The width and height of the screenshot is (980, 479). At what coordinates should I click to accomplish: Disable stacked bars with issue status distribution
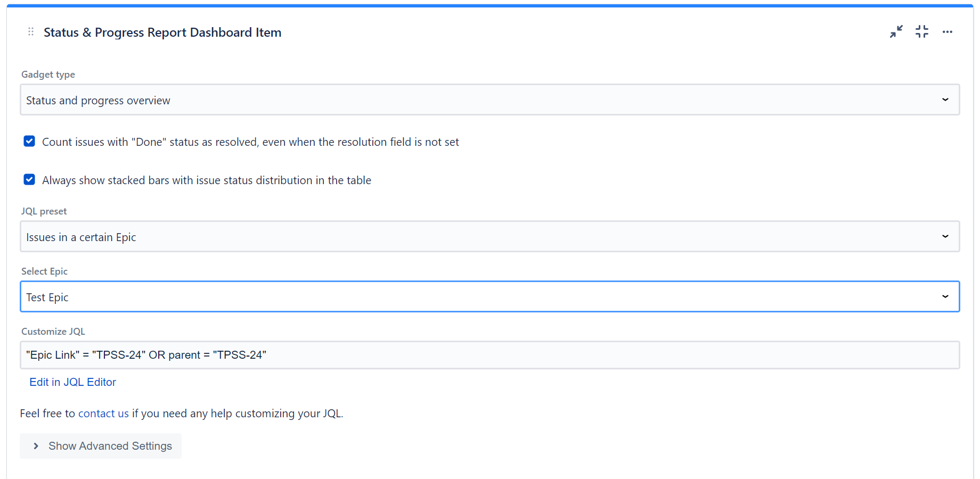click(x=29, y=179)
